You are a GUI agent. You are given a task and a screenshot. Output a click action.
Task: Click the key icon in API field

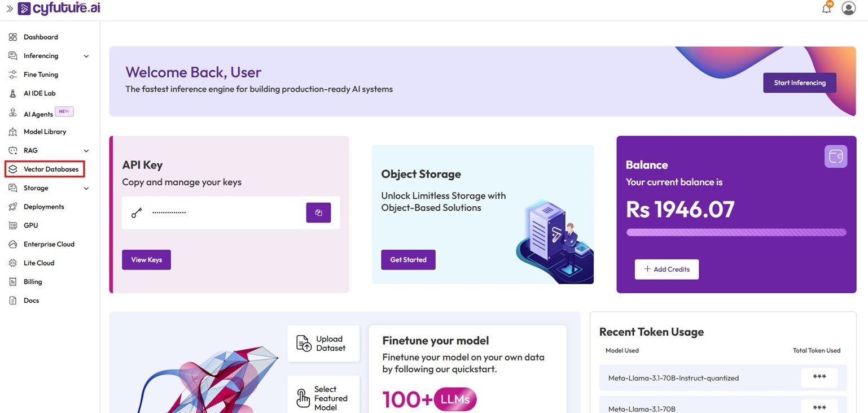coord(137,212)
